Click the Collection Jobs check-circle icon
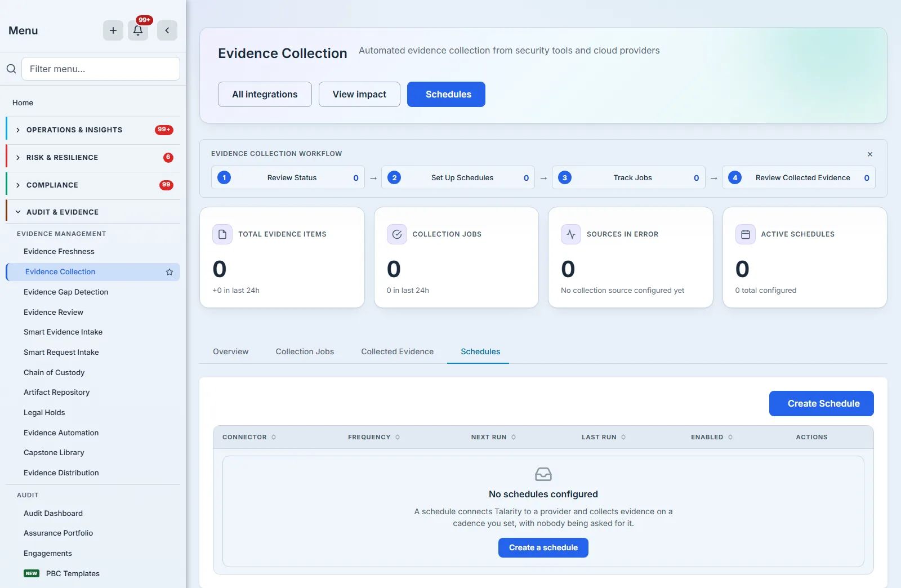901x588 pixels. [x=397, y=234]
